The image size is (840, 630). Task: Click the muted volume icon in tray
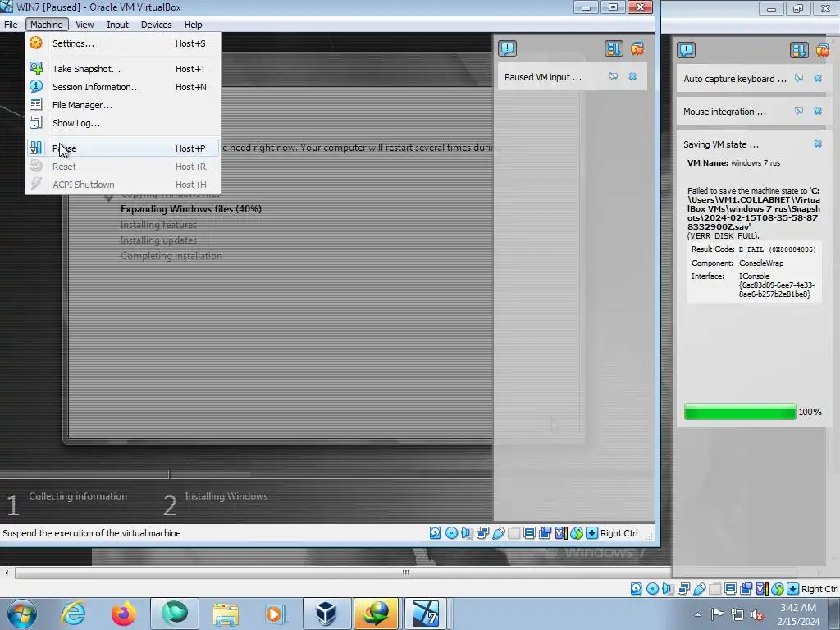(757, 614)
